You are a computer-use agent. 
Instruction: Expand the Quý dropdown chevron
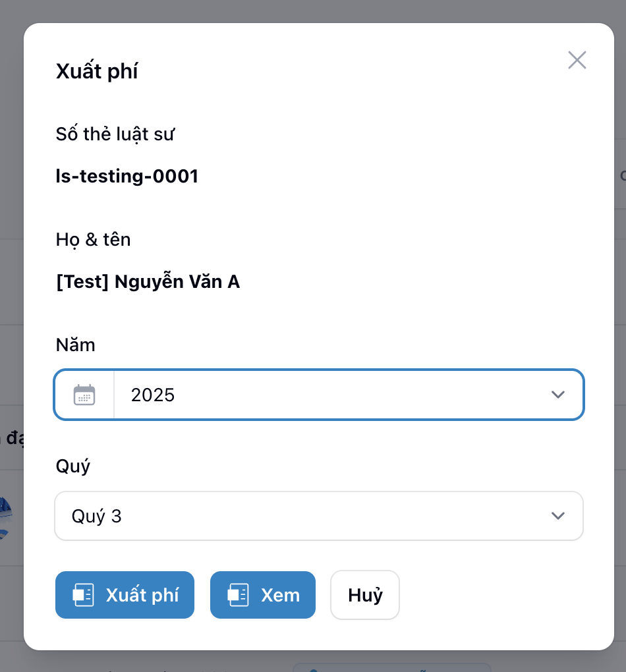[x=557, y=516]
